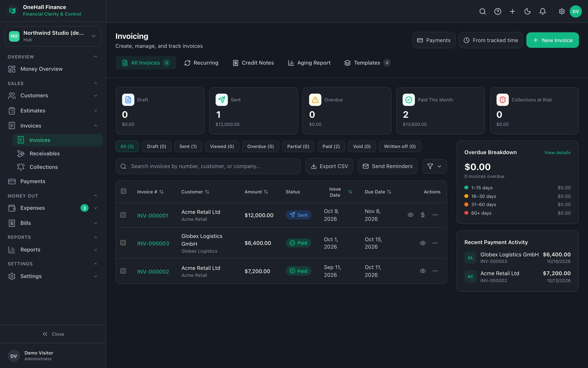Click Send Reminders button
Screen dimensions: 588x368
[x=388, y=166]
